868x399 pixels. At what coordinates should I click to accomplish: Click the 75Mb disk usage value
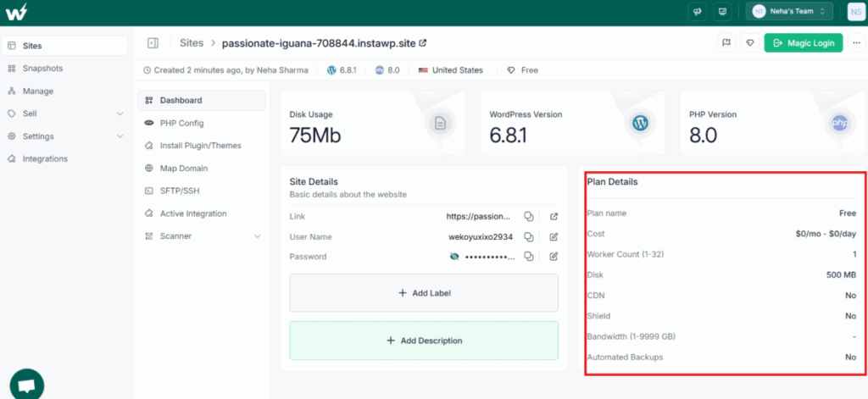pyautogui.click(x=315, y=135)
